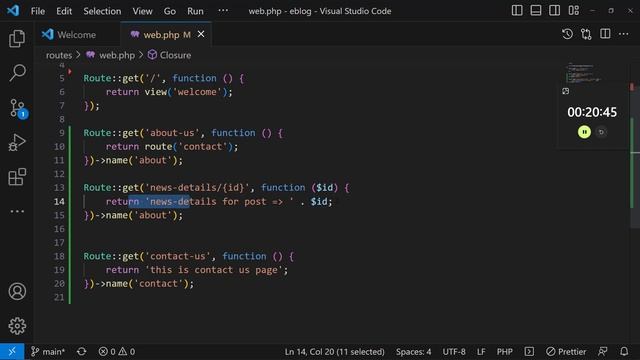Image resolution: width=640 pixels, height=360 pixels.
Task: Open the feedback/copilot status icon
Action: [602, 351]
